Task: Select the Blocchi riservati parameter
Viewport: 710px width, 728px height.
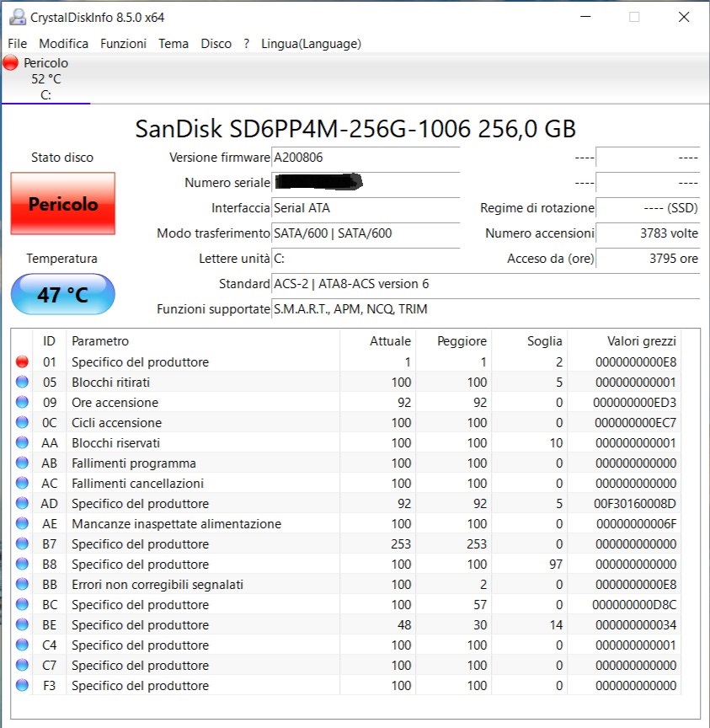Action: point(115,443)
